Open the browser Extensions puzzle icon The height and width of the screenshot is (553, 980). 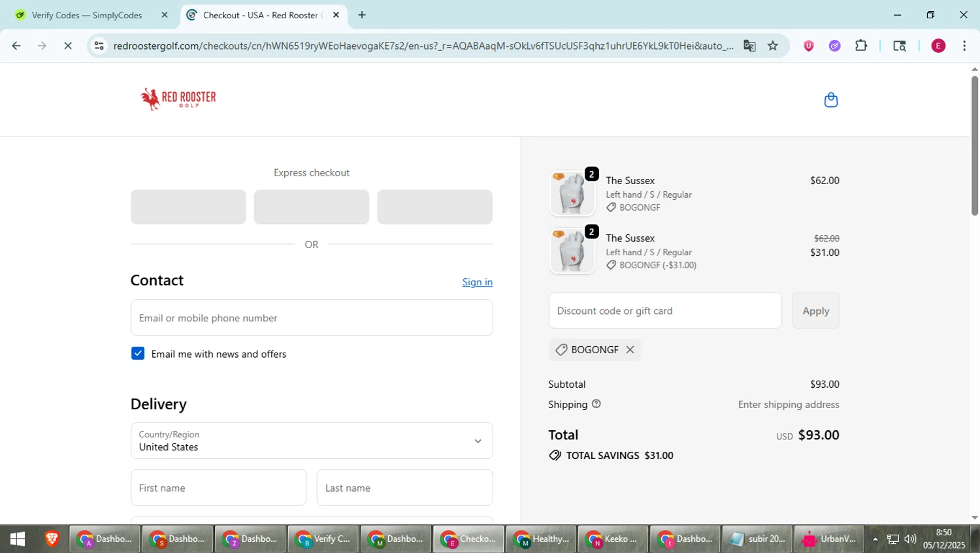pyautogui.click(x=861, y=46)
